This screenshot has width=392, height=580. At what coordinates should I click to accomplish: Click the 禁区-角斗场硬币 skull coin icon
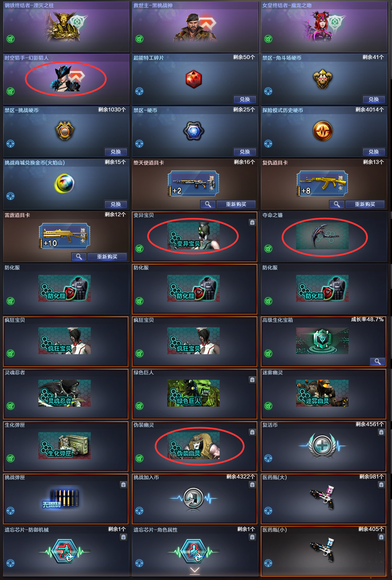click(x=322, y=79)
